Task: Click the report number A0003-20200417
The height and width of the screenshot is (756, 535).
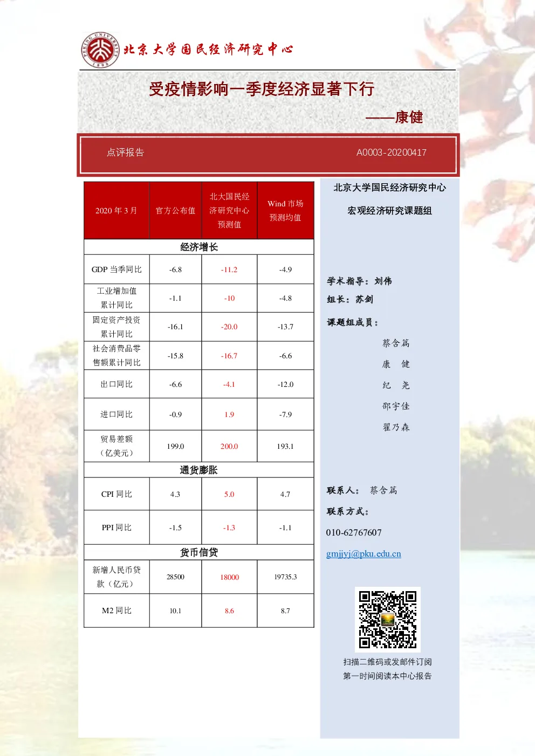Action: point(392,152)
